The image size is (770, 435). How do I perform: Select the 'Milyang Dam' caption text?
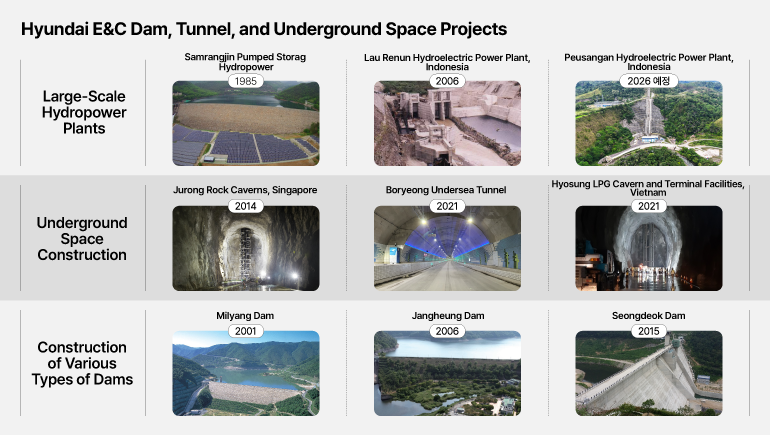pos(245,316)
